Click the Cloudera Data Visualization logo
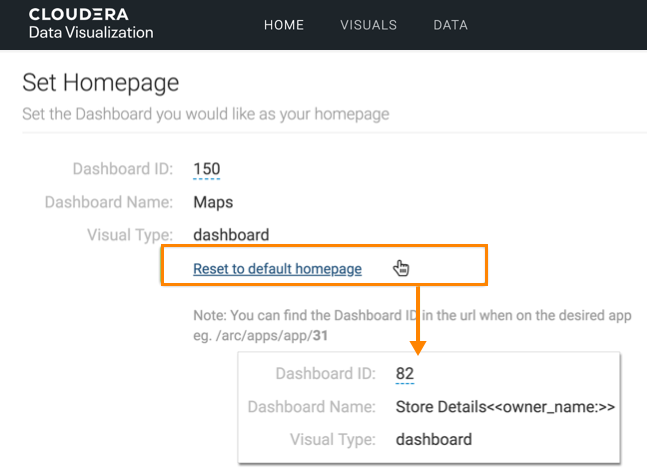The image size is (647, 470). click(x=91, y=24)
